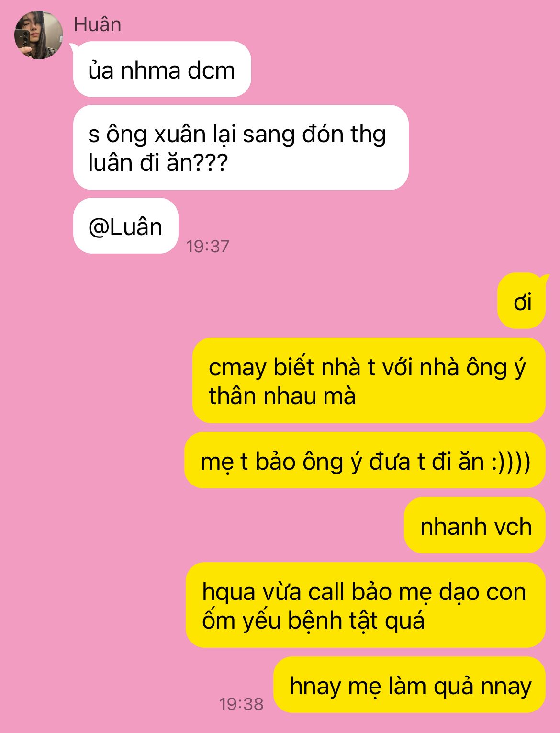Click the words 'thân nhau mà'
560x733 pixels.
(x=282, y=396)
